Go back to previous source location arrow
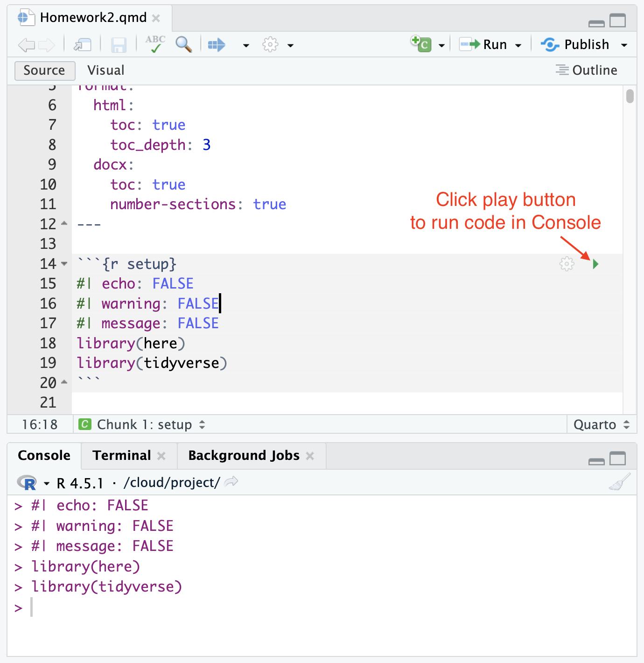 (x=27, y=45)
